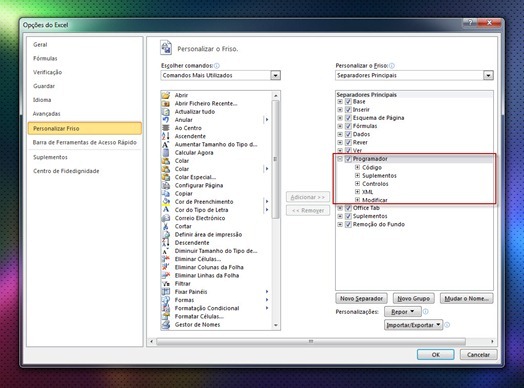
Task: Click the Fixar Painéis icon
Action: [166, 292]
